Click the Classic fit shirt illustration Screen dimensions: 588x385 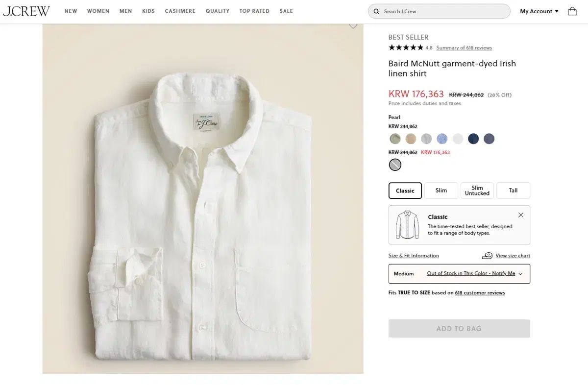(x=407, y=225)
